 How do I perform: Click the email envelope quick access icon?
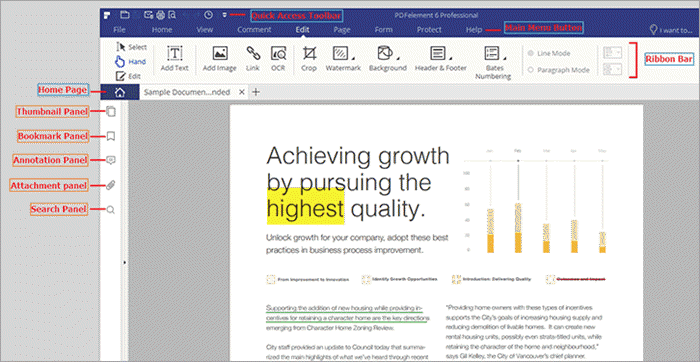click(x=149, y=15)
